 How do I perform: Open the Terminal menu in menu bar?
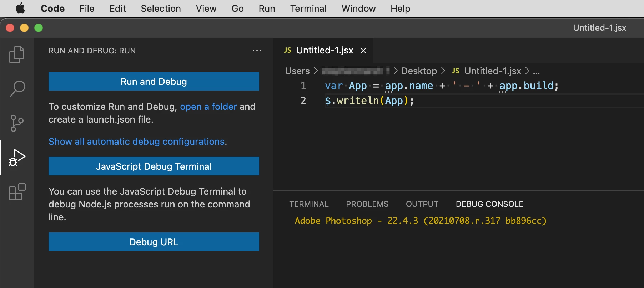(308, 8)
